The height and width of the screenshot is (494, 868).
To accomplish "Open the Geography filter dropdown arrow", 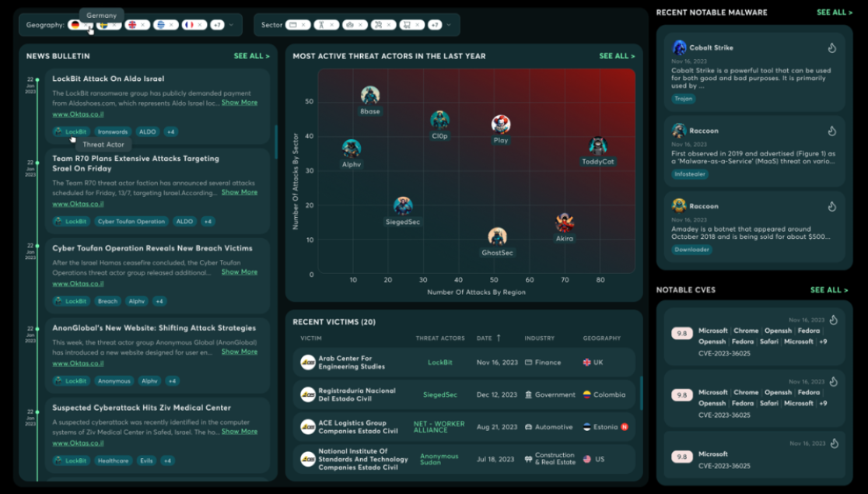I will 232,25.
